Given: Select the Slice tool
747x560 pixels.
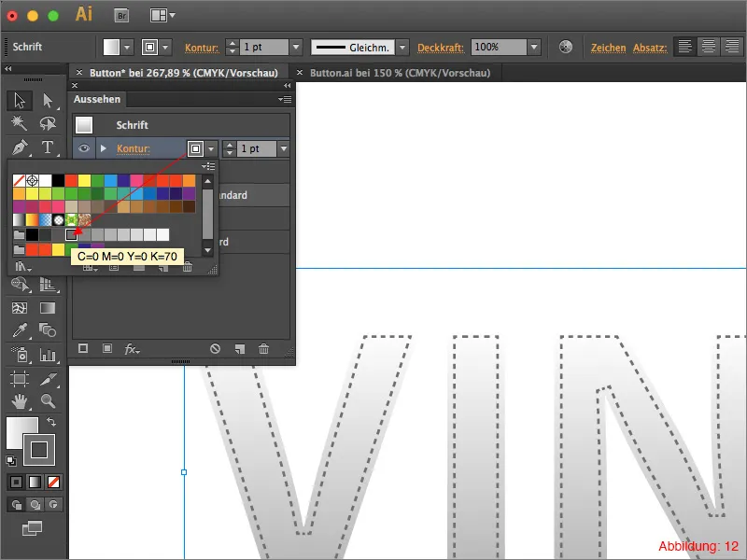Looking at the screenshot, I should pos(48,379).
